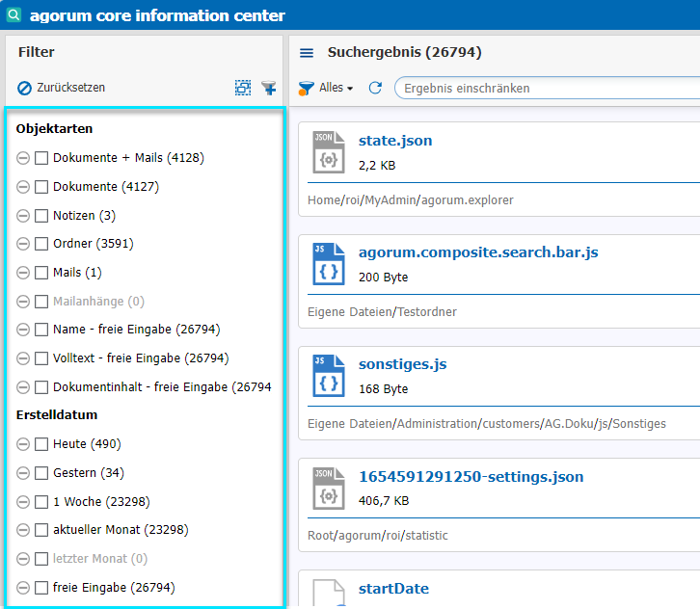Check the Gestern (34) checkbox
The image size is (700, 609).
(41, 473)
